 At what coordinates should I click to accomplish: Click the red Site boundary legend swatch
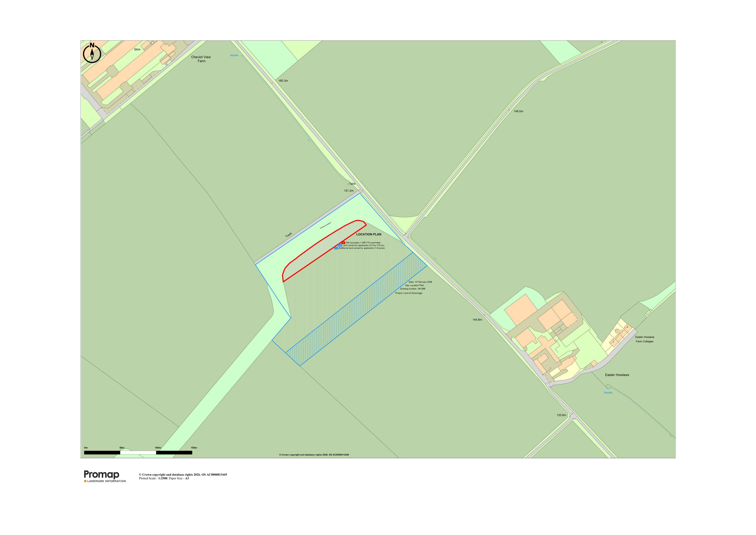(343, 243)
